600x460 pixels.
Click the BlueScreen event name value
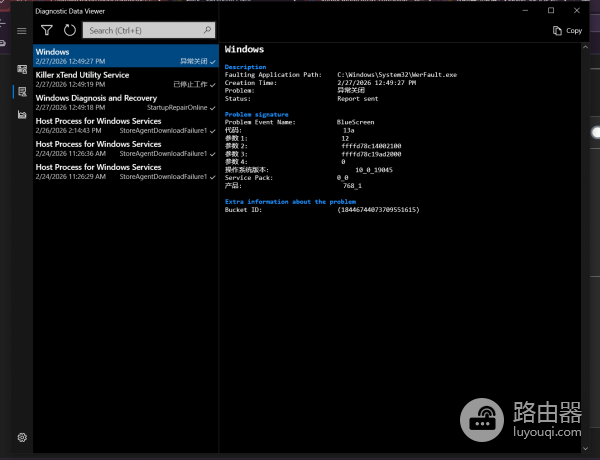355,122
